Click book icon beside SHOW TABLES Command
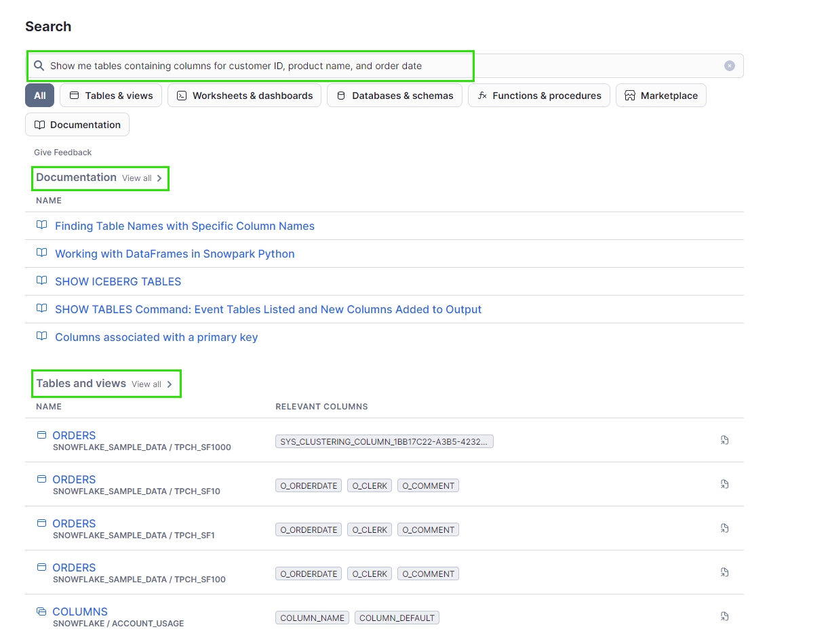828x644 pixels. [x=41, y=308]
